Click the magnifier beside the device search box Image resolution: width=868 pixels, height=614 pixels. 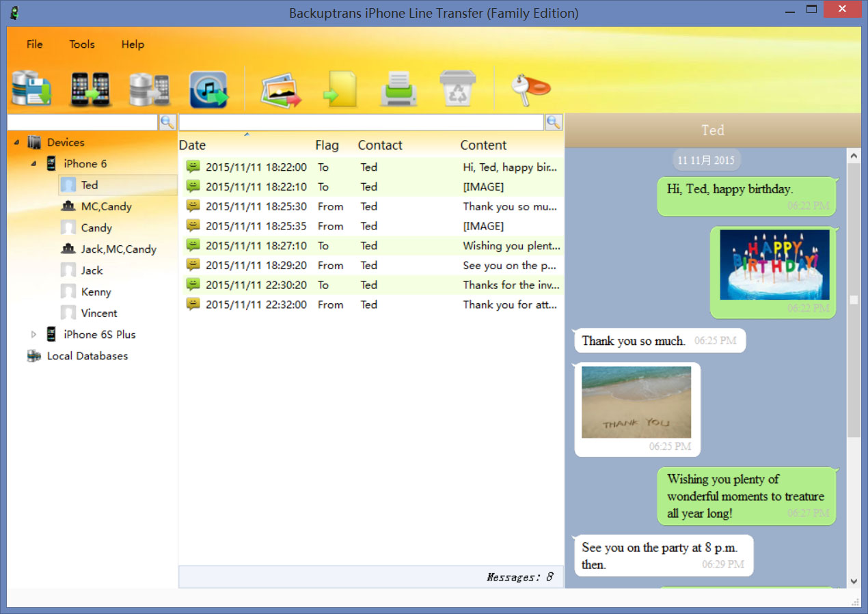pyautogui.click(x=167, y=122)
